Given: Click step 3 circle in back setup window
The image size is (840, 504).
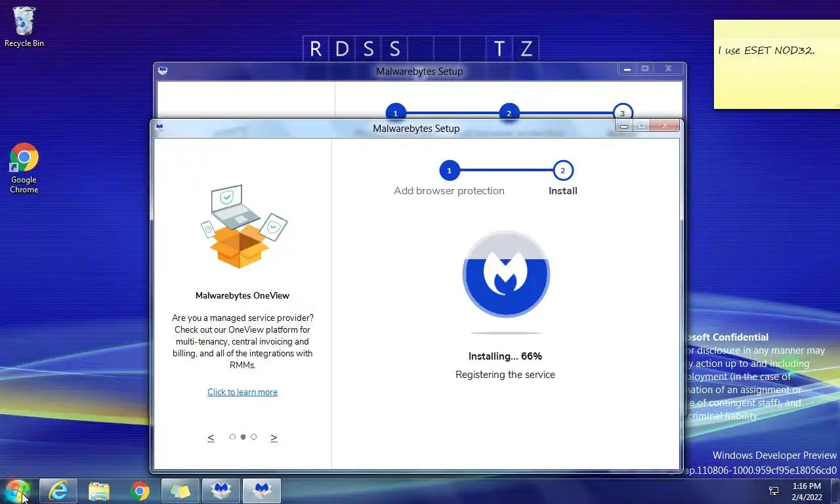Looking at the screenshot, I should coord(622,112).
